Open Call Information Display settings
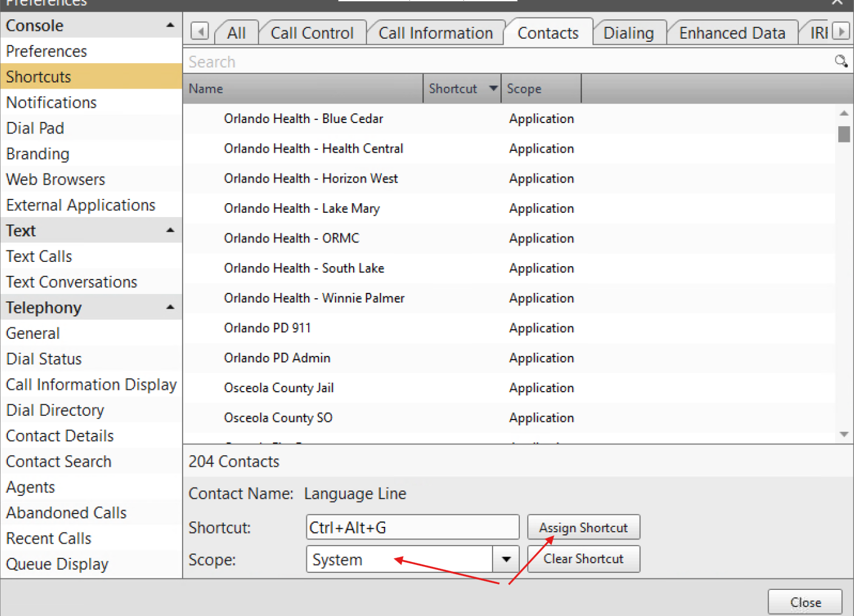The height and width of the screenshot is (616, 854). coord(91,384)
